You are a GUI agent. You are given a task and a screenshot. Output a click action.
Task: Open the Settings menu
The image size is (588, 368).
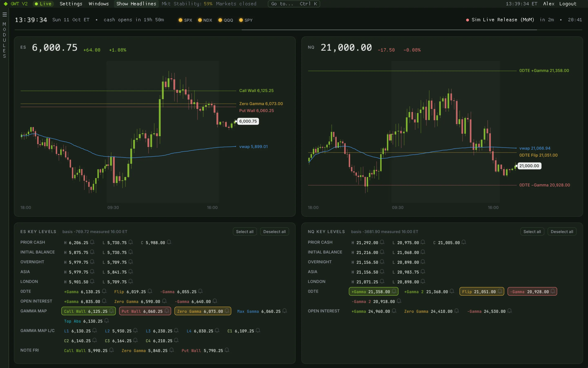point(71,4)
